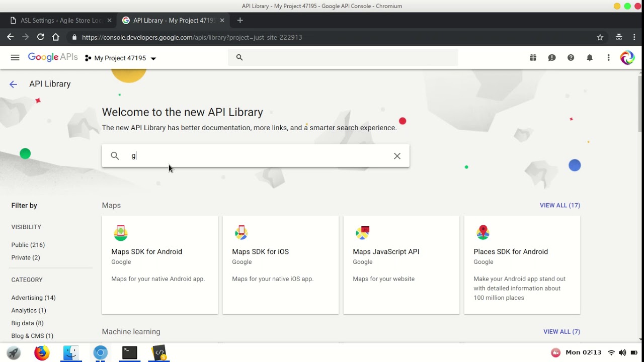
Task: Open the hamburger navigation menu
Action: pyautogui.click(x=15, y=58)
